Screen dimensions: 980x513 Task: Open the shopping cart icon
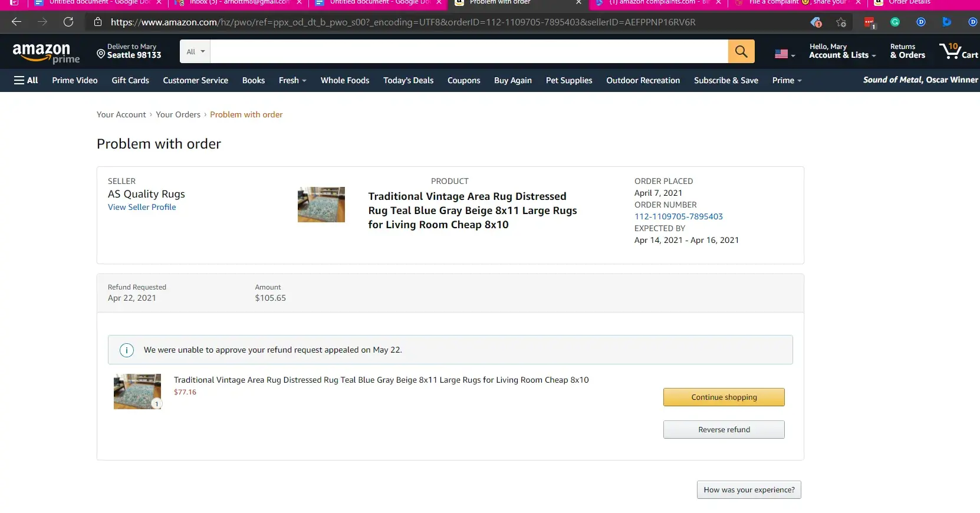click(959, 51)
